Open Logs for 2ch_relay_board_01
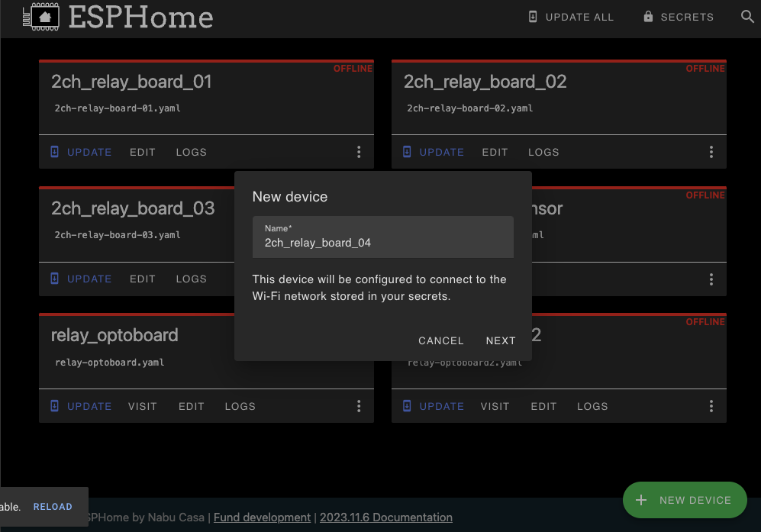This screenshot has width=761, height=532. (191, 152)
